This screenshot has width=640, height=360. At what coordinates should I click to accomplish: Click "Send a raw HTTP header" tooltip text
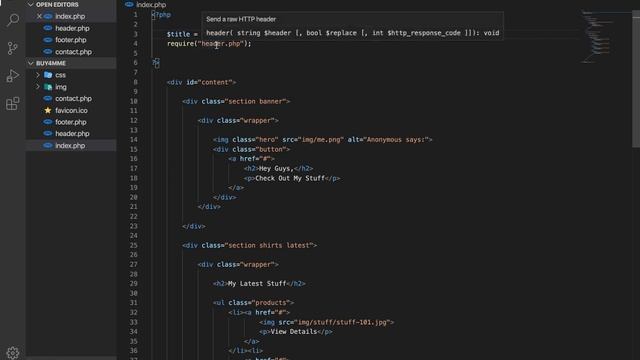pos(241,19)
